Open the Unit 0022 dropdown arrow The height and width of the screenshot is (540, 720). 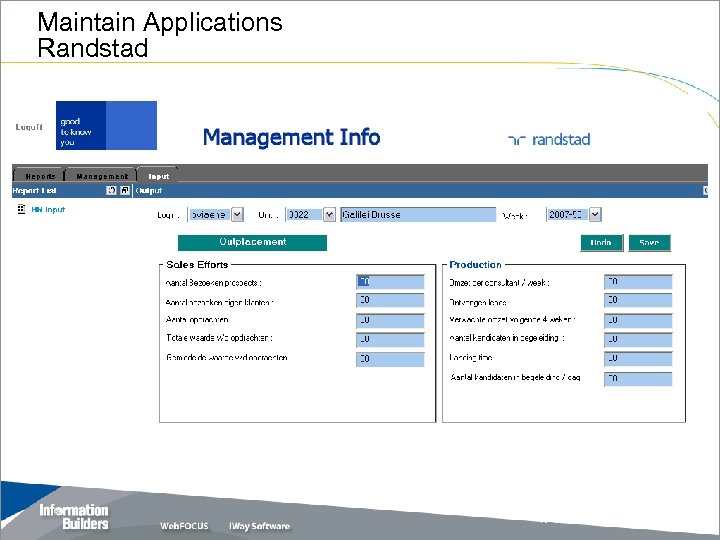tap(329, 214)
